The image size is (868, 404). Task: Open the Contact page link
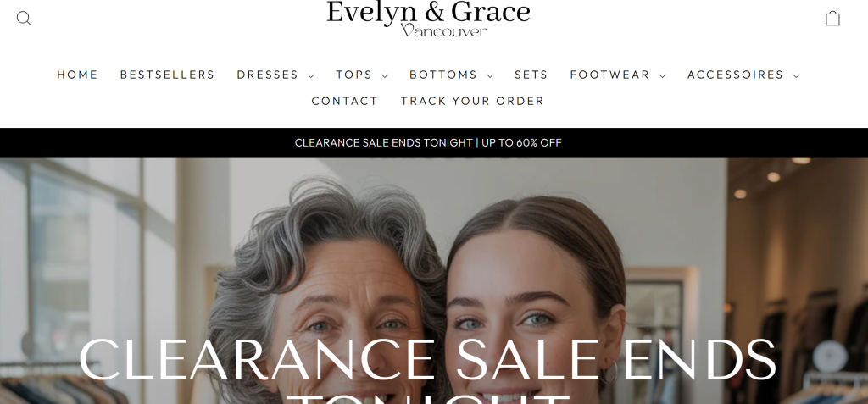(x=345, y=102)
